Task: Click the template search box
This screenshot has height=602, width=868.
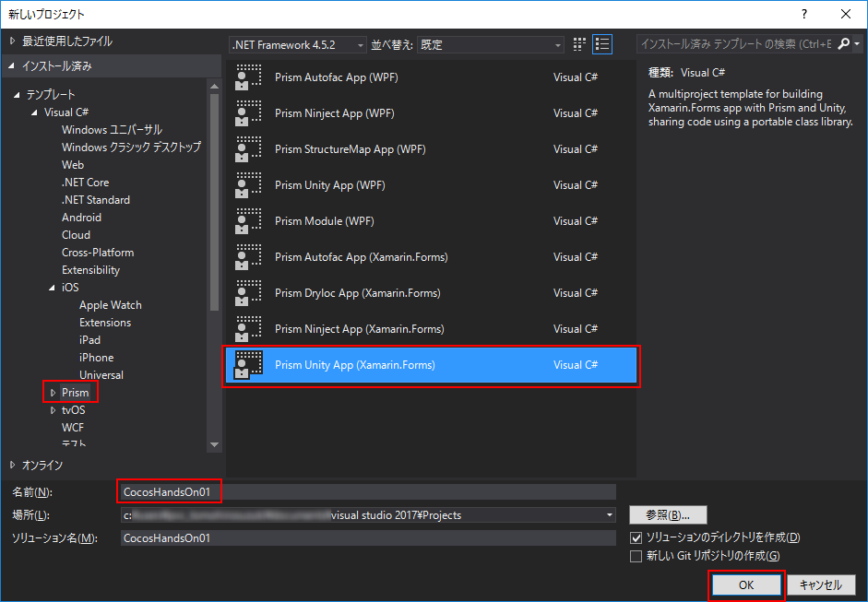Action: [736, 43]
